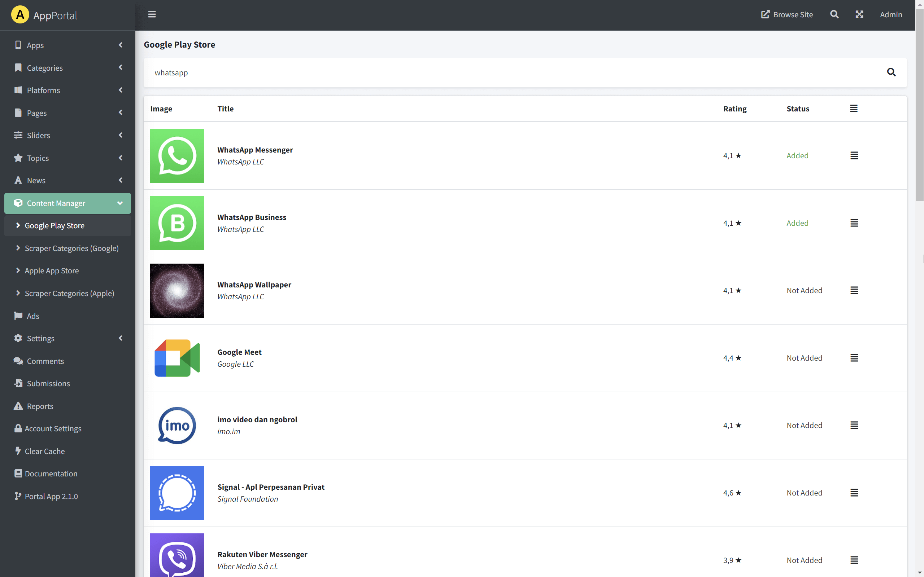This screenshot has height=577, width=924.
Task: Expand the Settings sidebar chevron
Action: 120,338
